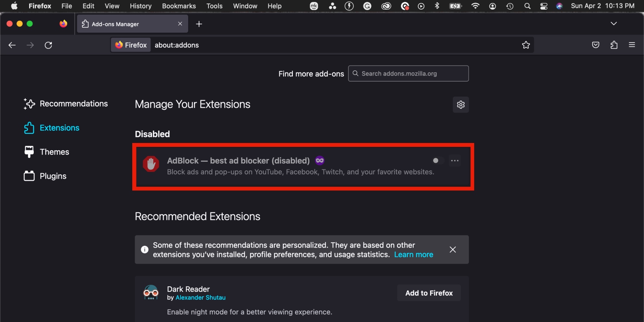
Task: Open the Pocket save icon
Action: (x=596, y=45)
